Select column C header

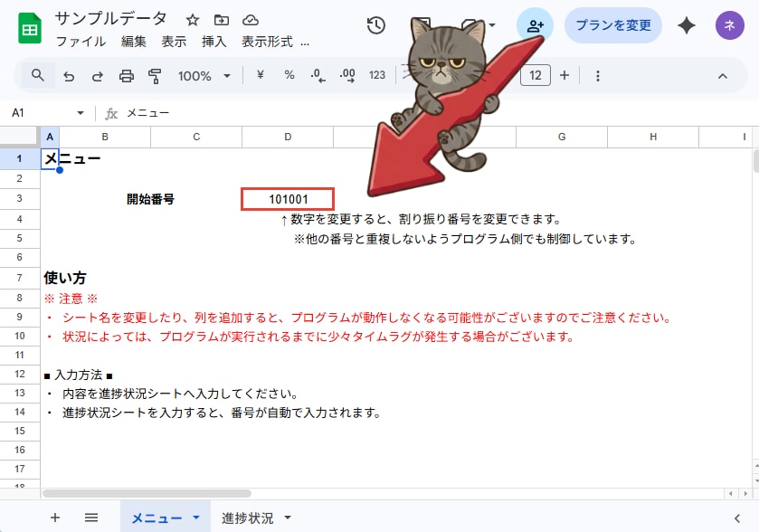[196, 137]
